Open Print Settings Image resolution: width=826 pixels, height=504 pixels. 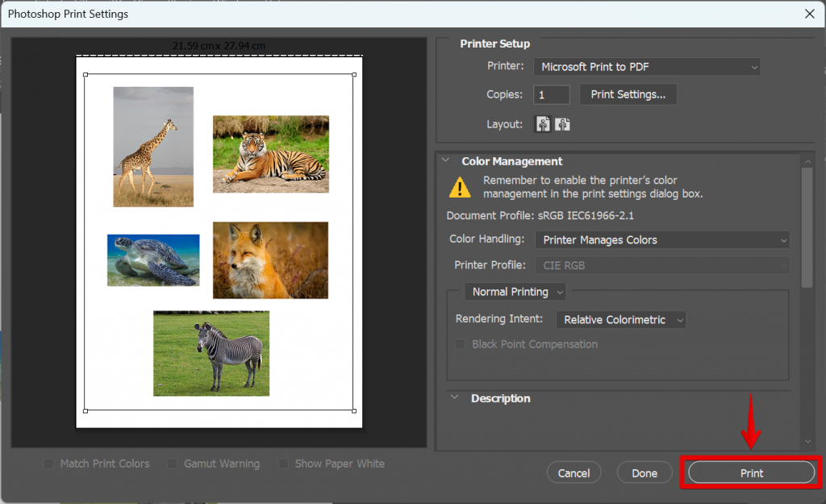point(628,94)
